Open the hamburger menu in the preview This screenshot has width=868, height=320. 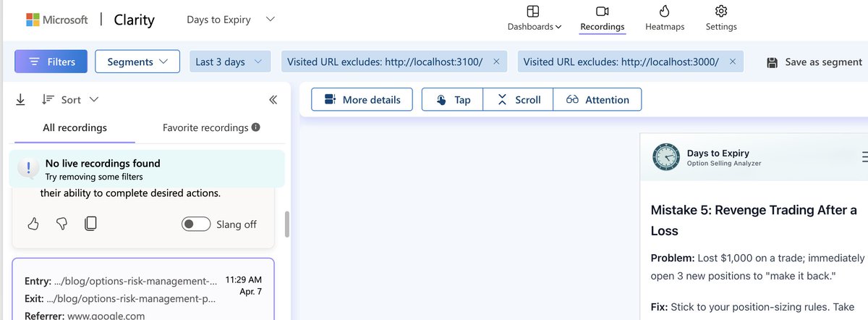click(x=864, y=157)
